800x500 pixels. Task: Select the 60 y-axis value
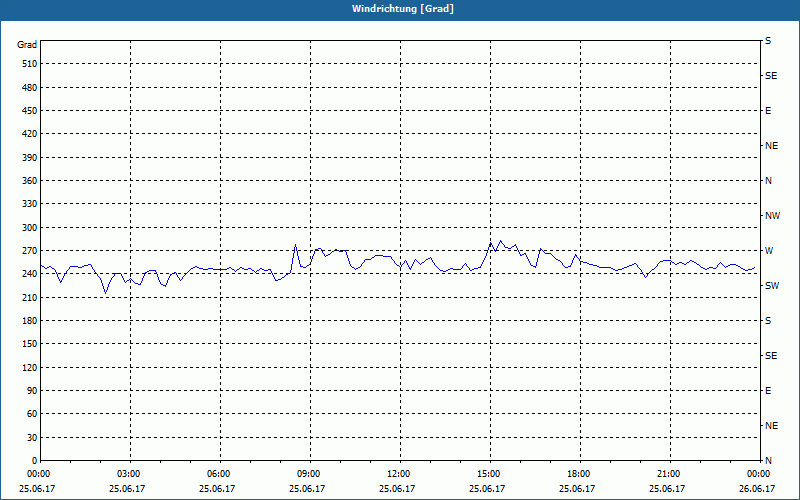coord(32,414)
